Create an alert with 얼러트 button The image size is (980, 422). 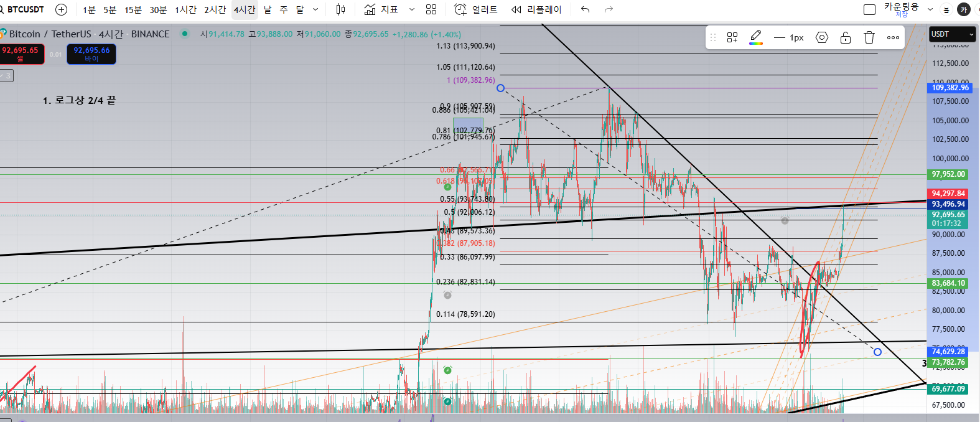[476, 9]
